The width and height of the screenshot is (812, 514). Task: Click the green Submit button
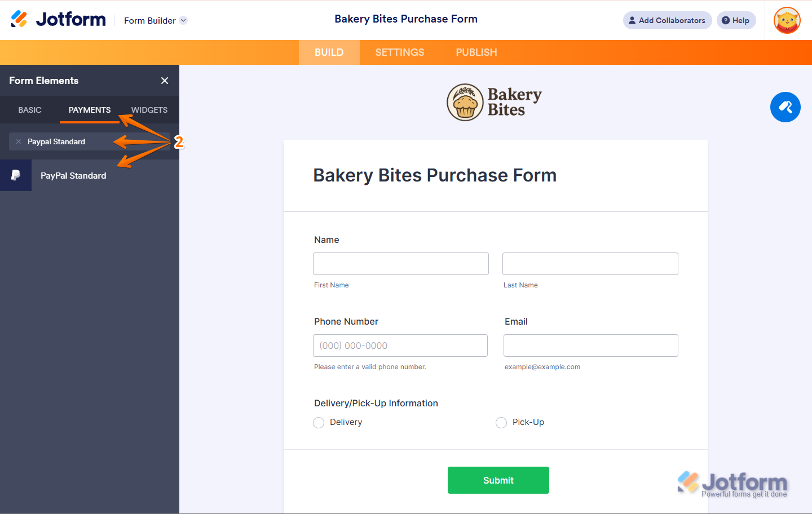(x=498, y=480)
